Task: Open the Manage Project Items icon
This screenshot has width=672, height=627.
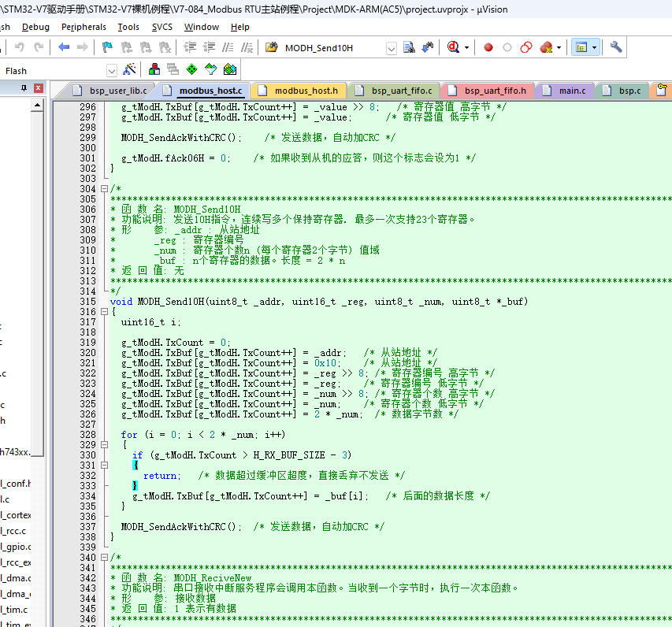Action: point(154,69)
